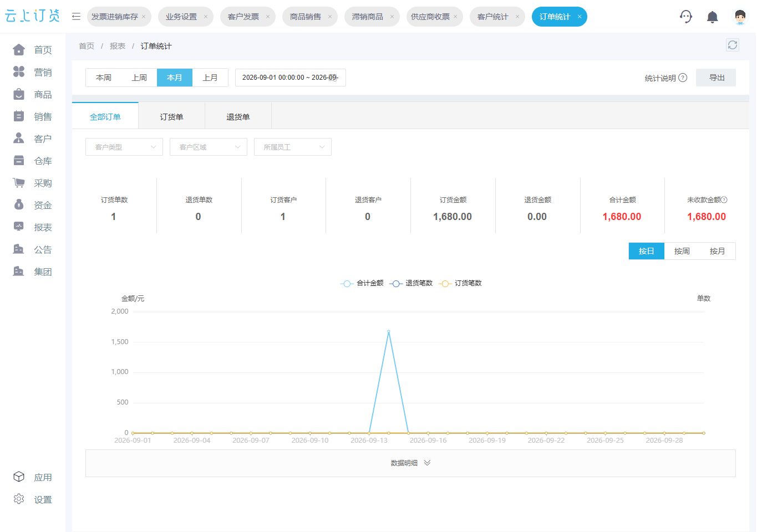Image resolution: width=757 pixels, height=532 pixels.
Task: Expand the 数据明细 section
Action: click(410, 463)
